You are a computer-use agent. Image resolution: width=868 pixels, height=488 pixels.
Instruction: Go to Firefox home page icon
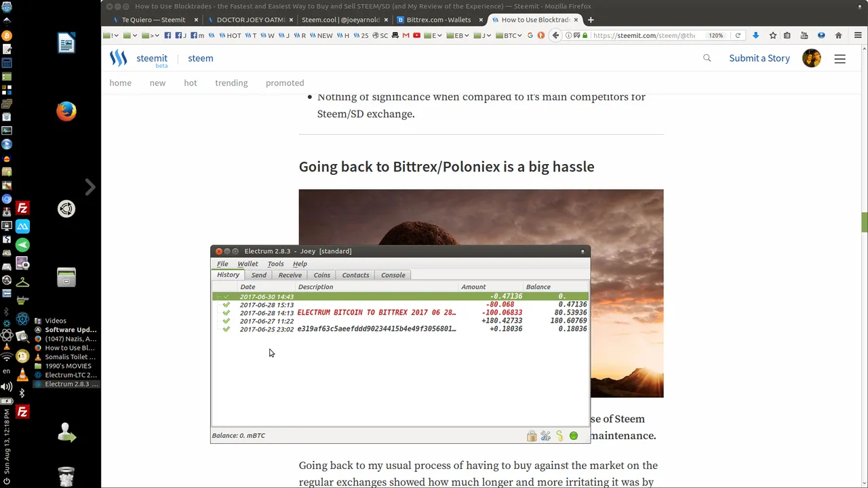click(838, 35)
